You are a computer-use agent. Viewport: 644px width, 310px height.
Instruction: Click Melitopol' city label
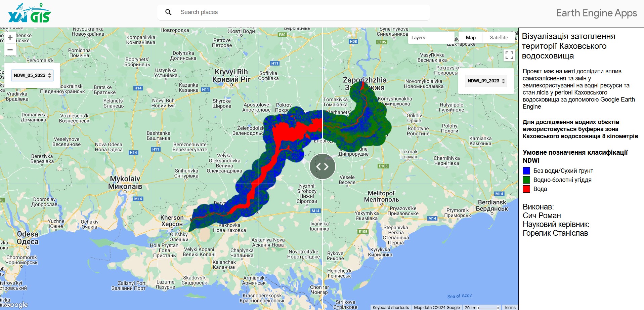coord(382,196)
